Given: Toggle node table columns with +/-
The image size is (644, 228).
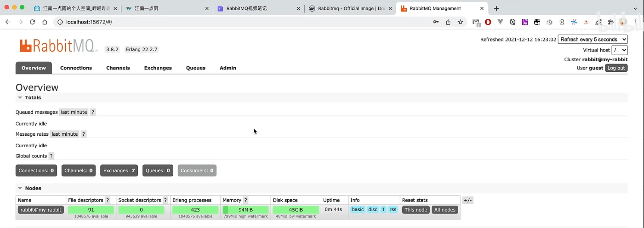Looking at the screenshot, I should click(468, 200).
